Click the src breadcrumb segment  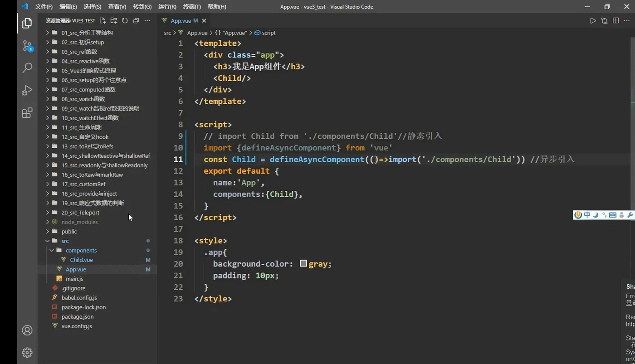click(x=167, y=33)
